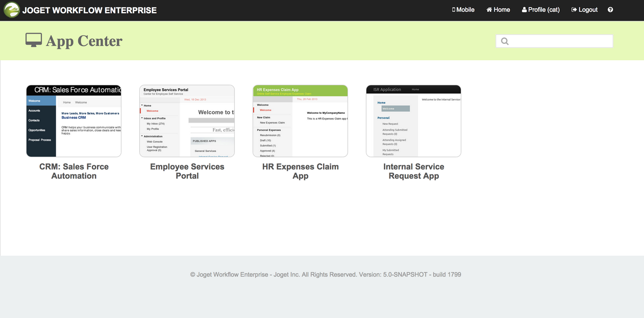Viewport: 644px width, 318px height.
Task: Open HR Expenses Claim App thumbnail
Action: (301, 121)
